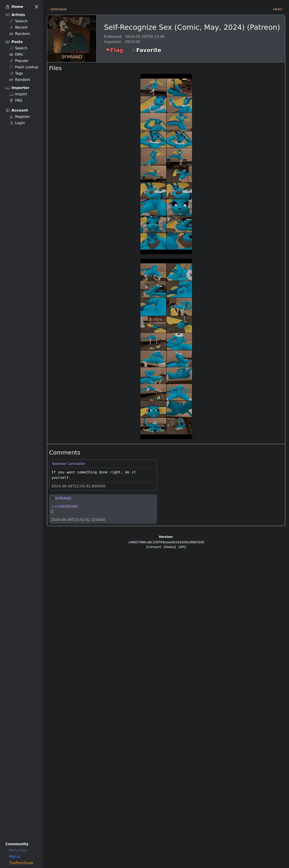Click the Register user icon

pyautogui.click(x=11, y=117)
